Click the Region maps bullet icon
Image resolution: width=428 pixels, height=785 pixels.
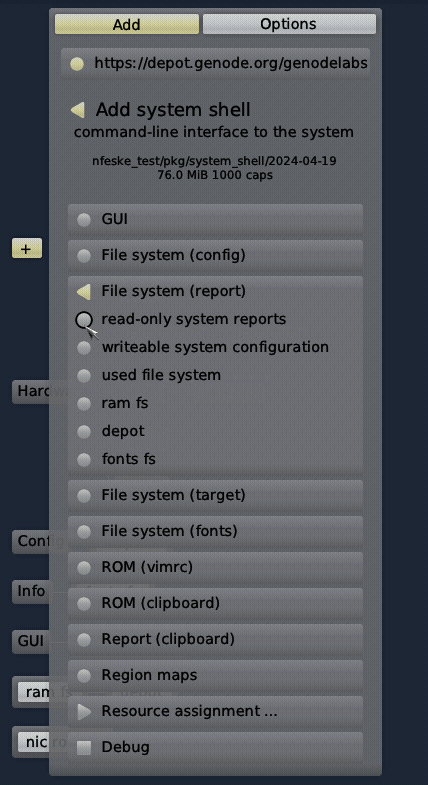coord(84,675)
